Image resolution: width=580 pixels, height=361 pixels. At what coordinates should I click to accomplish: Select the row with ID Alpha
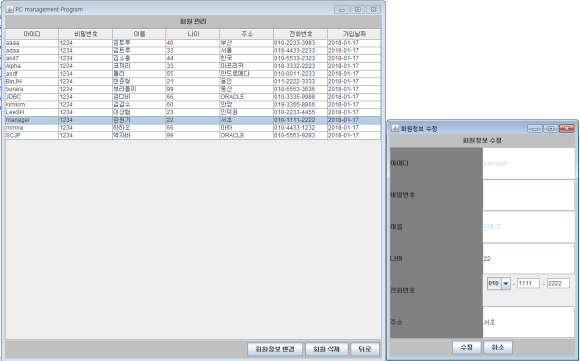[x=193, y=66]
